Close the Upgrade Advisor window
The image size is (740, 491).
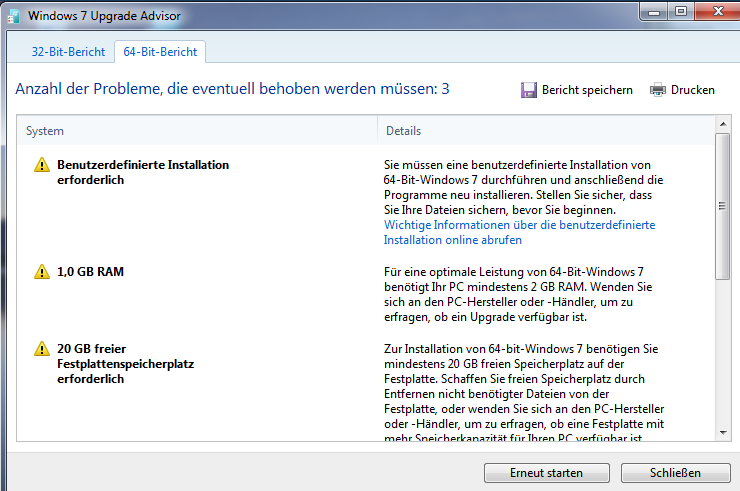click(x=718, y=11)
